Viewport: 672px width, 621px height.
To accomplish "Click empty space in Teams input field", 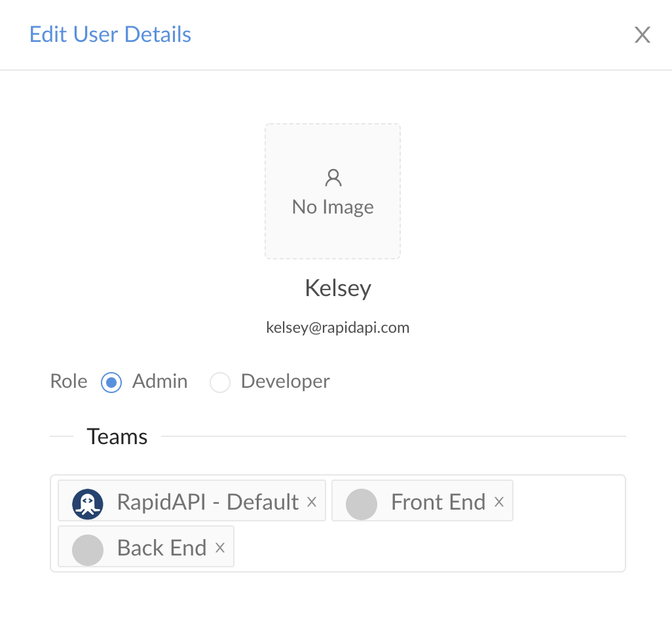I will point(428,547).
